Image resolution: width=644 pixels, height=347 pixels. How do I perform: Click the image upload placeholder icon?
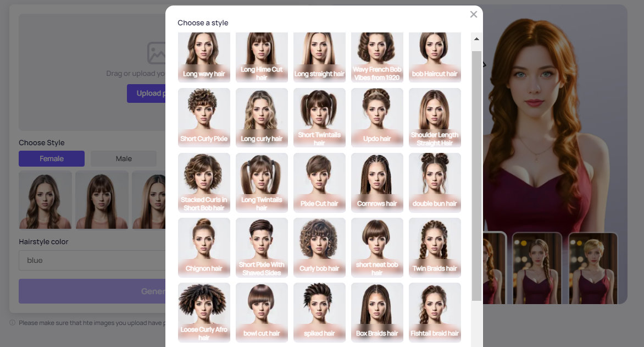[x=157, y=53]
